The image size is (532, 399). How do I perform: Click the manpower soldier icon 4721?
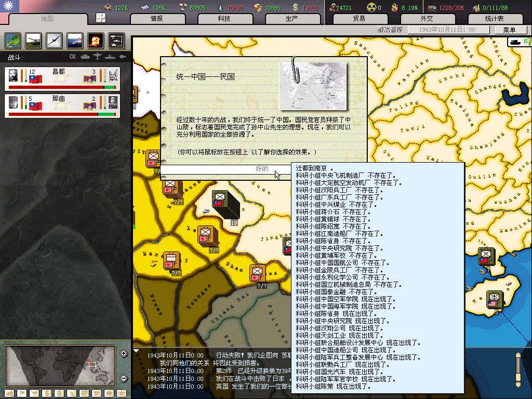pos(334,7)
